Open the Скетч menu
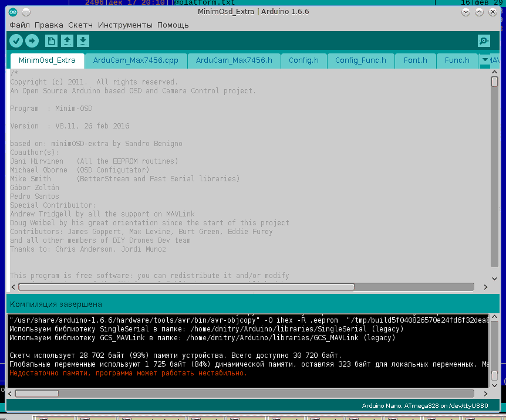The height and width of the screenshot is (420, 506). point(80,25)
